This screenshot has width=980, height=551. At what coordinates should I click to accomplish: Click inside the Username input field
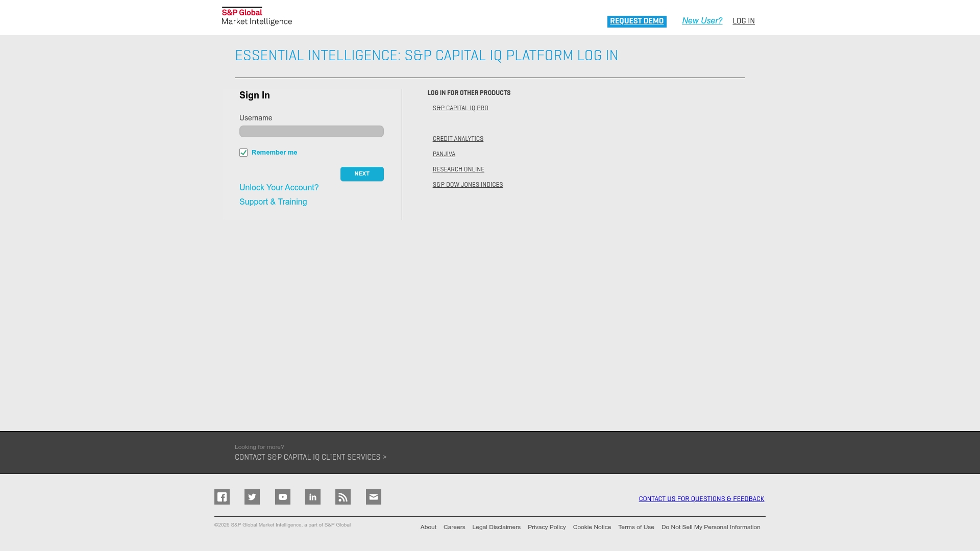(x=311, y=131)
